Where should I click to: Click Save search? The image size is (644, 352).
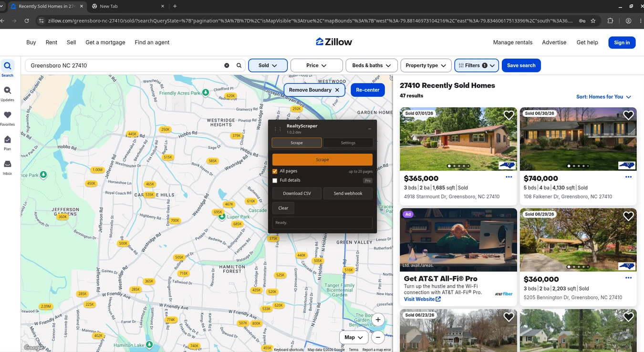click(x=521, y=65)
